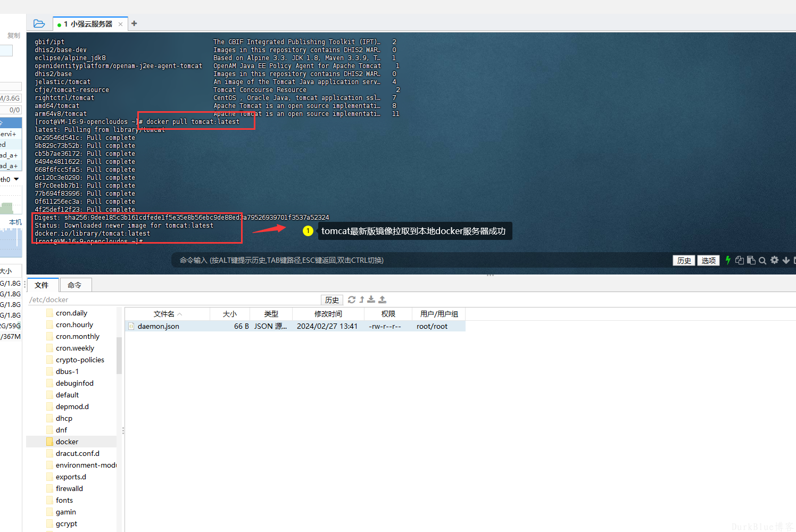The width and height of the screenshot is (796, 532).
Task: Open the debuginfod folder
Action: [74, 383]
